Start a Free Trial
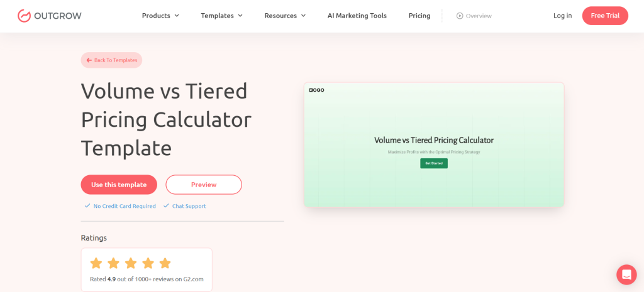This screenshot has width=644, height=292. (x=605, y=16)
